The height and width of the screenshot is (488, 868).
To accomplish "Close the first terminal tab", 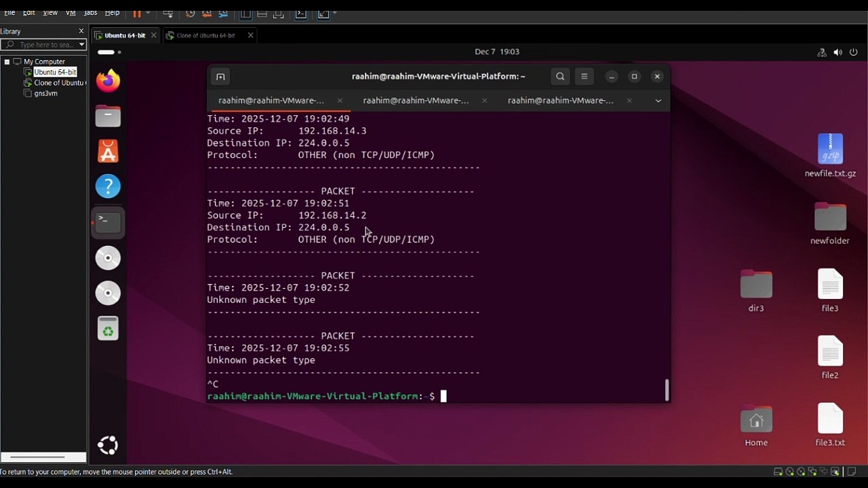I will [x=340, y=100].
